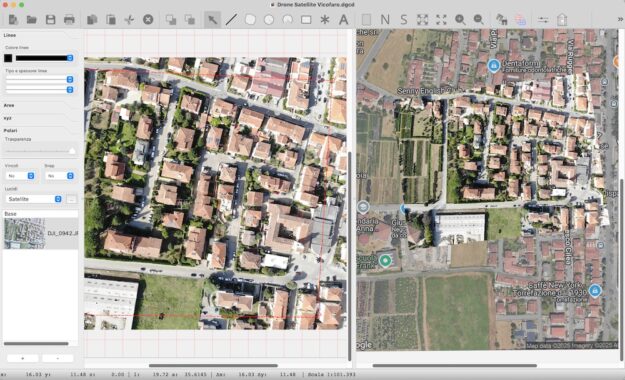This screenshot has height=380, width=625.
Task: Zoom in with the magnifier plus icon
Action: [x=460, y=20]
